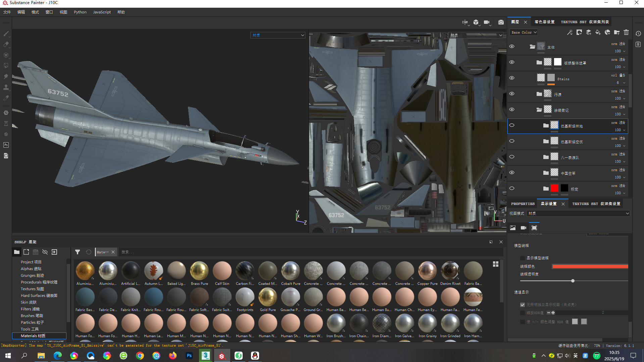Open the background image display settings tab

pyautogui.click(x=513, y=228)
